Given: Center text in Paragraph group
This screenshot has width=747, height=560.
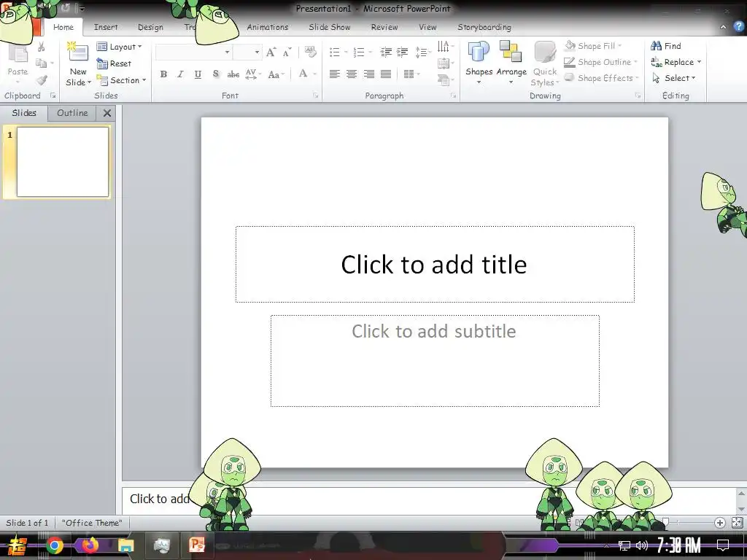Looking at the screenshot, I should tap(352, 74).
